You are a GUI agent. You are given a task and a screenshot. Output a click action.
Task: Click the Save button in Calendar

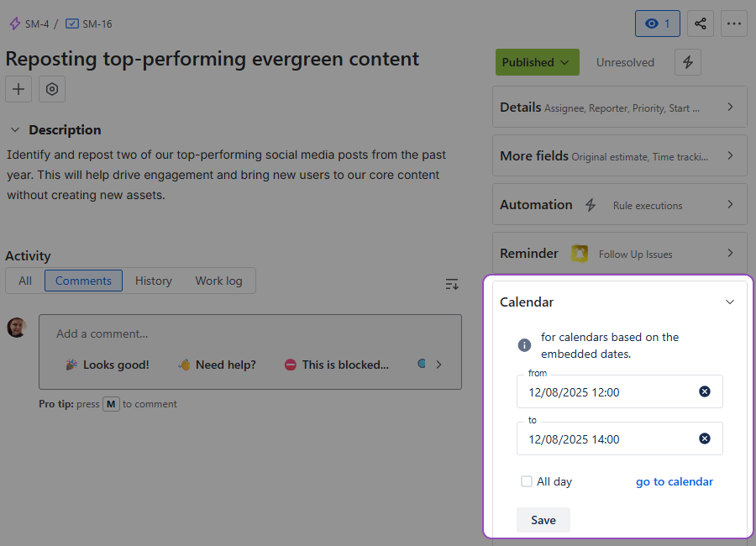tap(543, 520)
